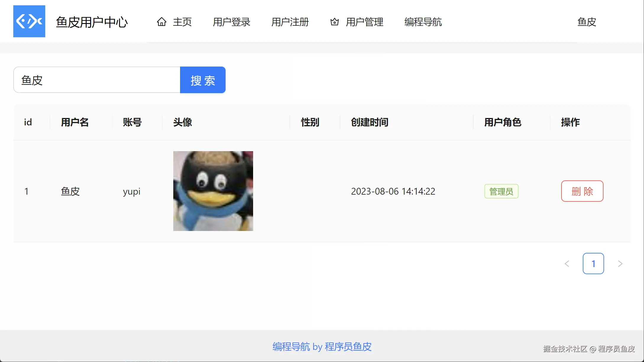The image size is (644, 362).
Task: Click the penguin avatar thumbnail
Action: point(213,191)
